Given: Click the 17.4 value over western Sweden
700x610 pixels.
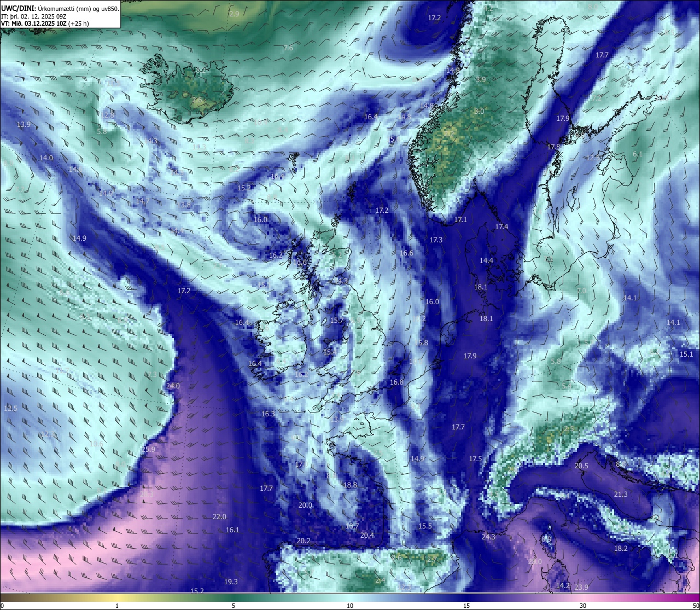Looking at the screenshot, I should pos(501,226).
